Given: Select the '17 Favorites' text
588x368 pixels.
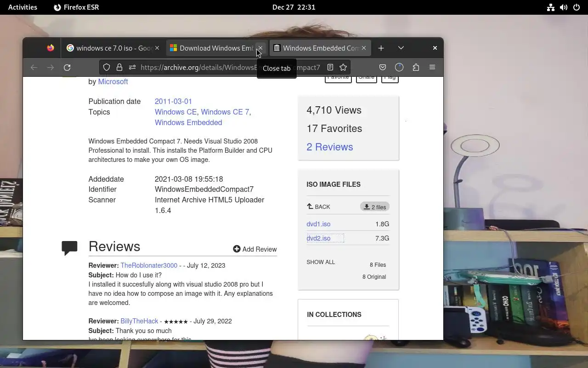Looking at the screenshot, I should 334,128.
